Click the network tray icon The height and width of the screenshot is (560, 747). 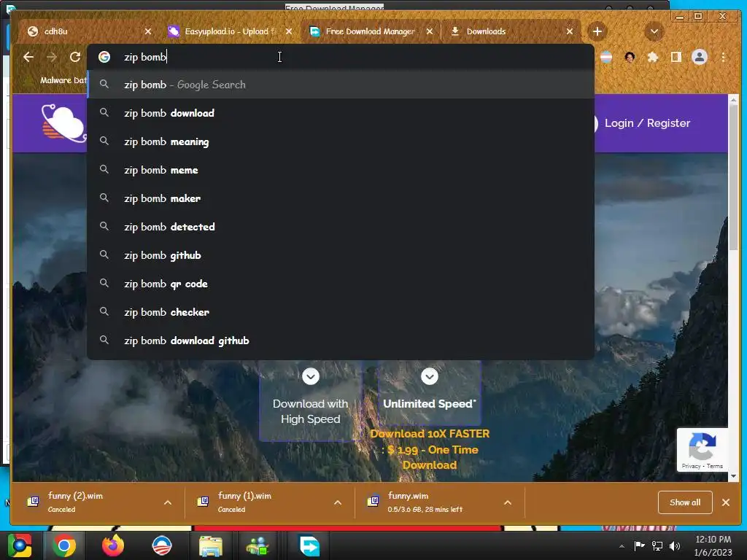(x=657, y=545)
